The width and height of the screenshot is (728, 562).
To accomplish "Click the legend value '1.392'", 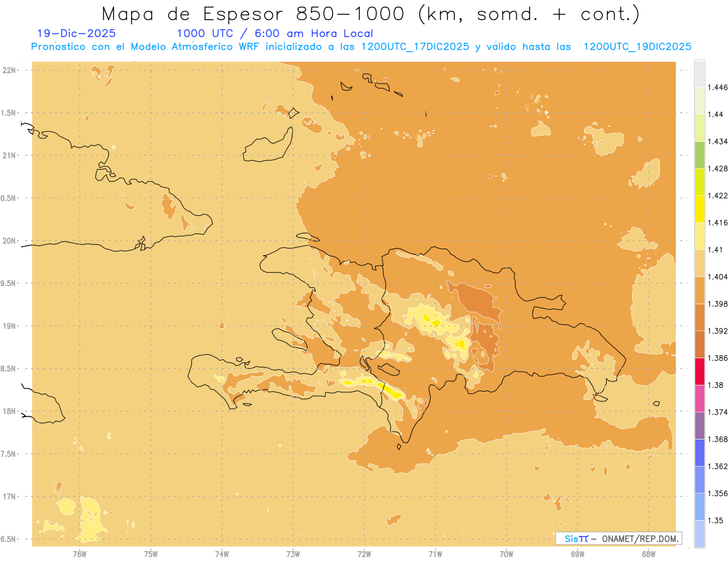I will (x=719, y=332).
